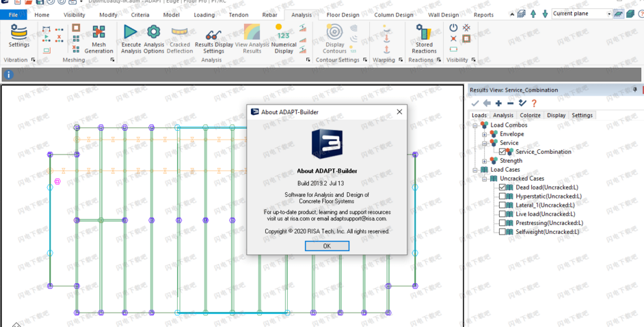Click the red square mesh icon in Meshing
Image resolution: width=644 pixels, height=327 pixels.
click(76, 28)
